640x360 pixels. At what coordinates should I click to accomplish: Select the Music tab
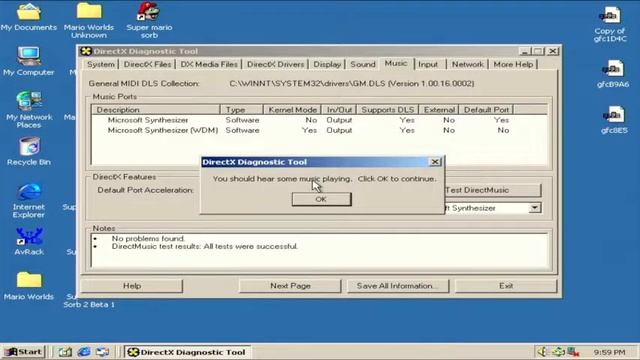[396, 63]
